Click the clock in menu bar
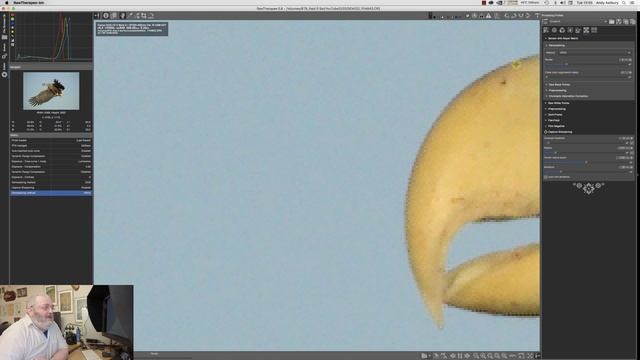 coord(584,2)
